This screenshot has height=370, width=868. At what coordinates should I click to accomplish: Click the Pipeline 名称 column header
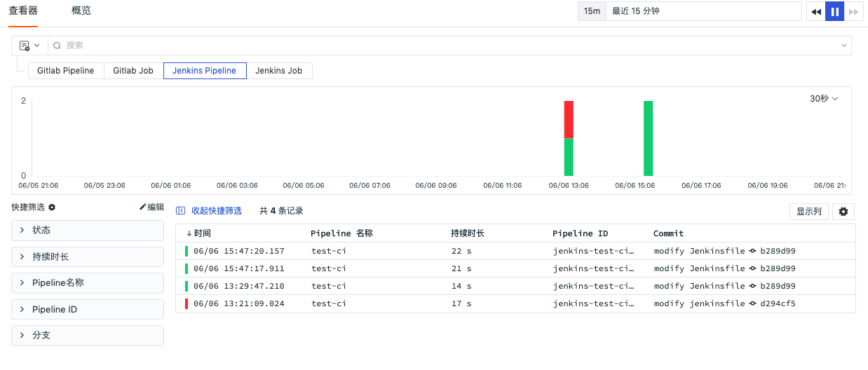pos(341,233)
